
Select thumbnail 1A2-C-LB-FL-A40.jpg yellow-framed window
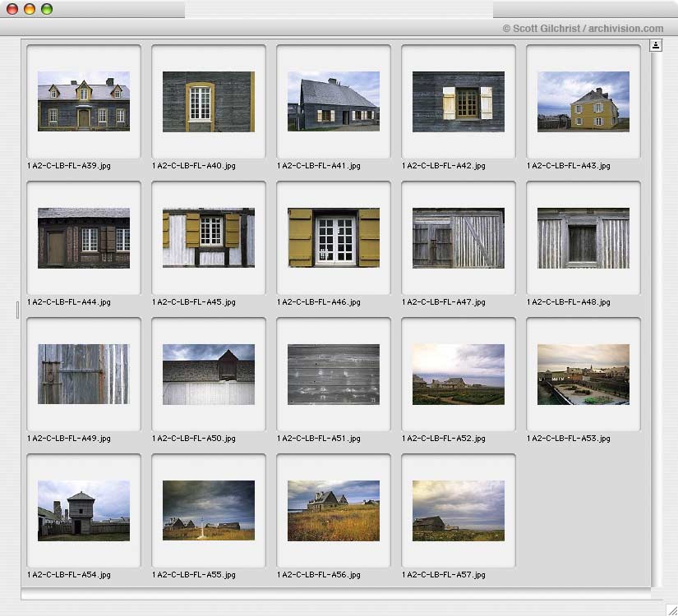coord(209,101)
